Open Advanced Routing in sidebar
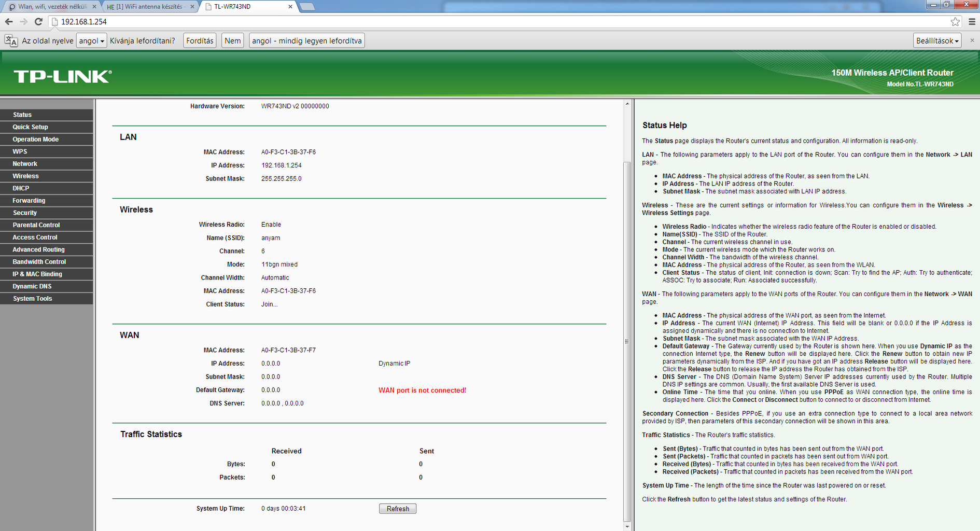 coord(47,249)
